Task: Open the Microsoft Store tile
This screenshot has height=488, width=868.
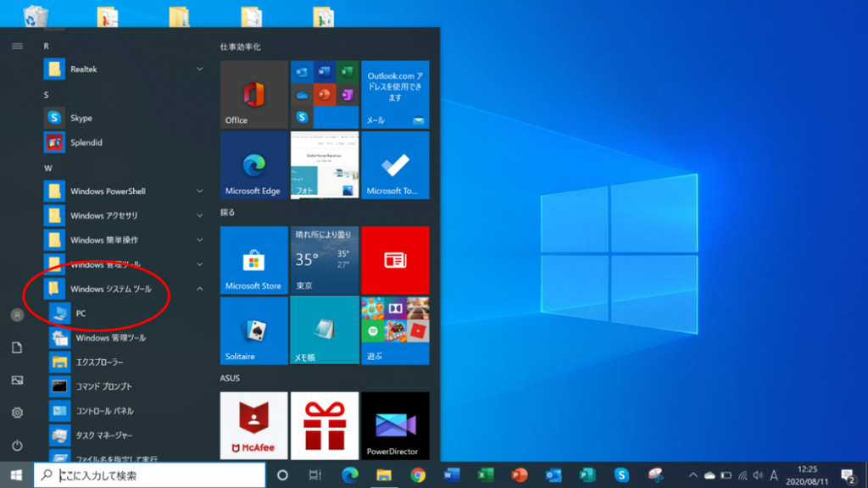Action: click(253, 260)
